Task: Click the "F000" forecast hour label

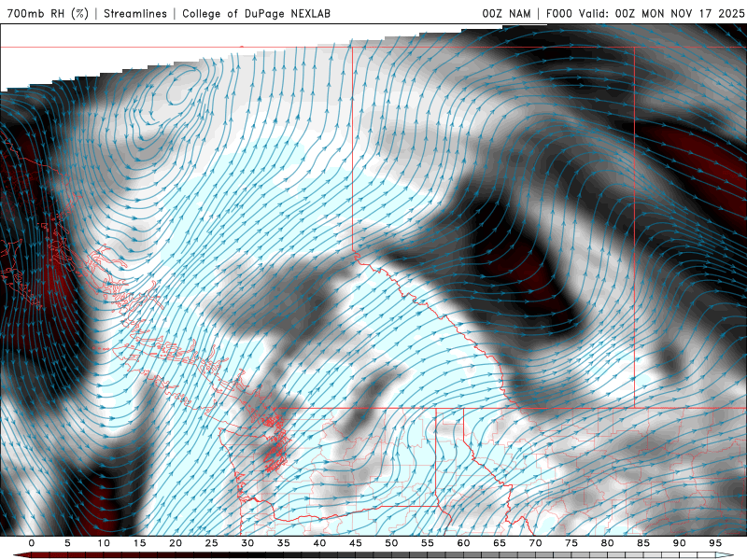Action: (x=558, y=13)
